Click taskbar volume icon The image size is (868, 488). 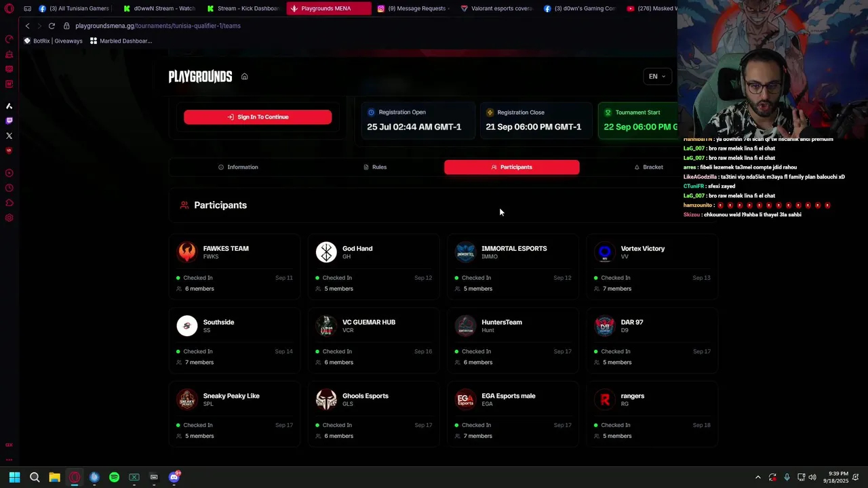click(812, 477)
